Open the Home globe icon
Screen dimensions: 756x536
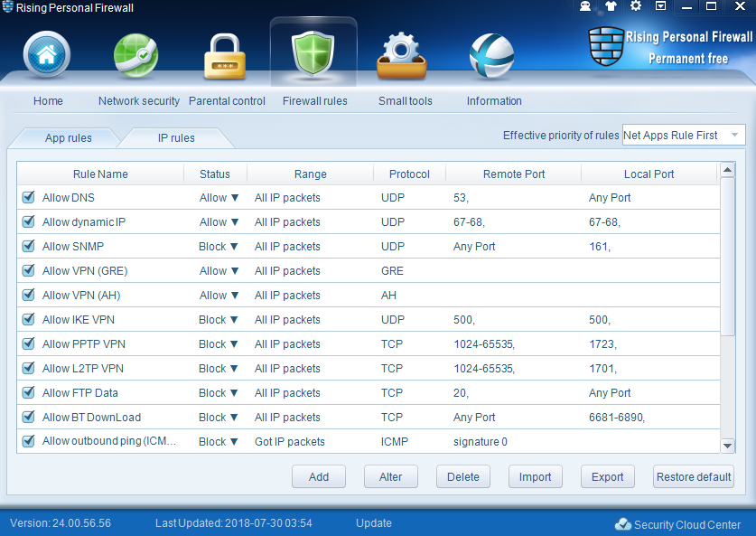pyautogui.click(x=47, y=55)
